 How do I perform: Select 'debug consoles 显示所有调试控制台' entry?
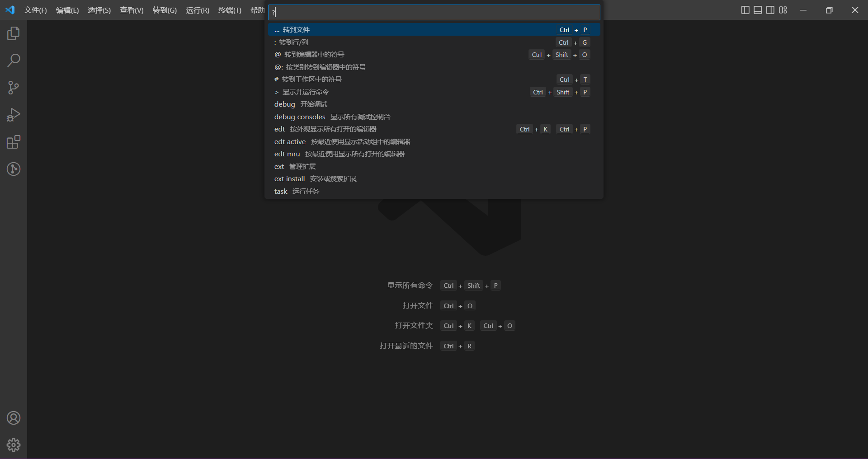point(434,117)
